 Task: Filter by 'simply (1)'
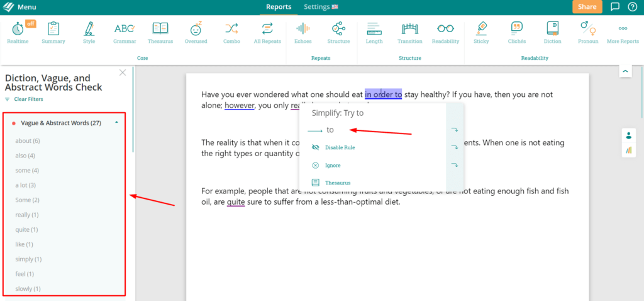[28, 259]
